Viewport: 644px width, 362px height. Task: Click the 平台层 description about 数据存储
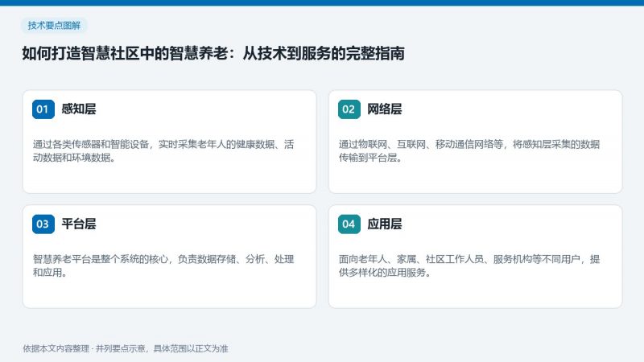(163, 266)
